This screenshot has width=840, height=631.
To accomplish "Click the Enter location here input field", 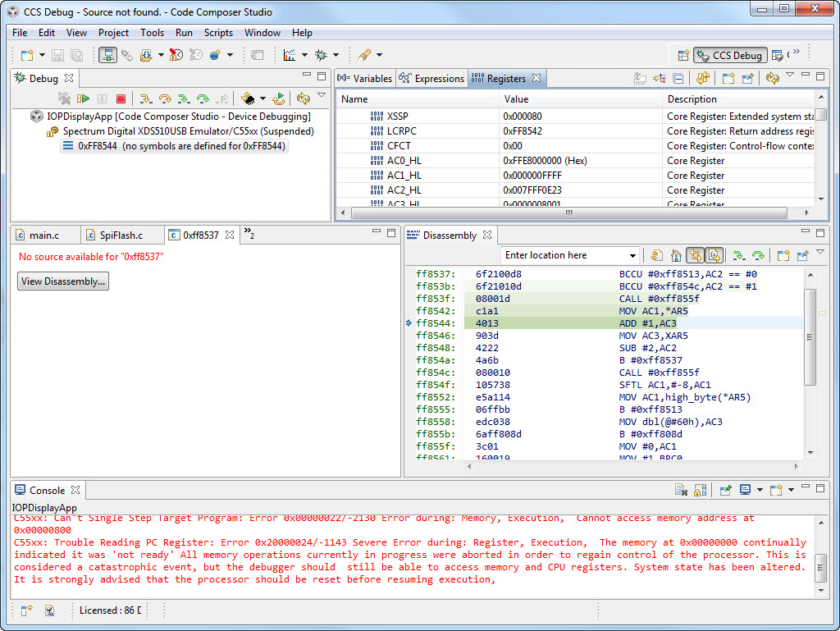I will tap(565, 255).
